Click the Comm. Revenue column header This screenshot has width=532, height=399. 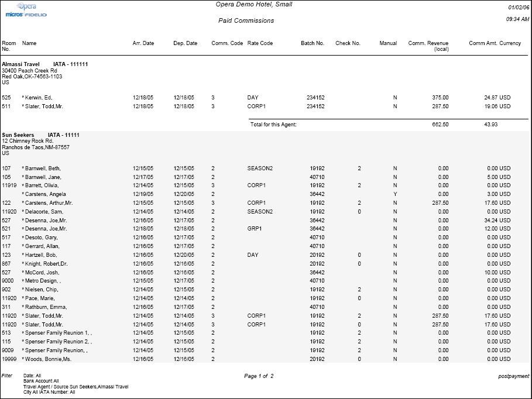pos(428,44)
